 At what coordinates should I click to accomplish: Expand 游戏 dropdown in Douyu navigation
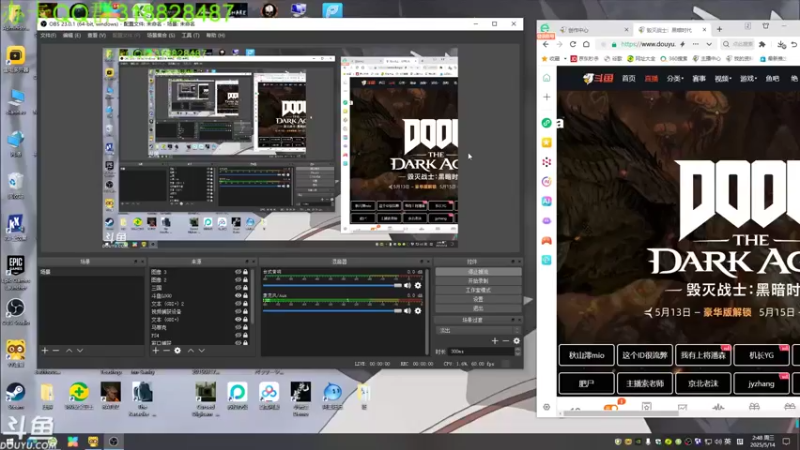[748, 79]
